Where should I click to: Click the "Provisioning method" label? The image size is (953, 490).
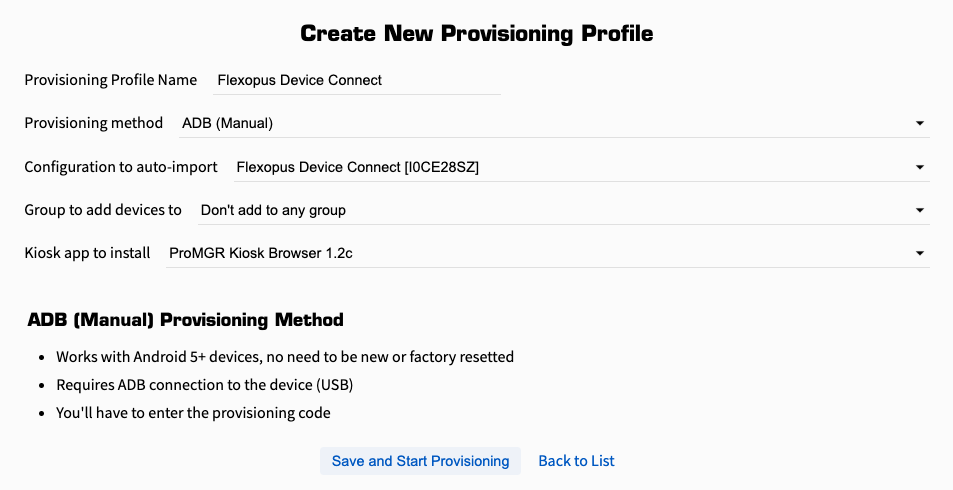[x=93, y=123]
